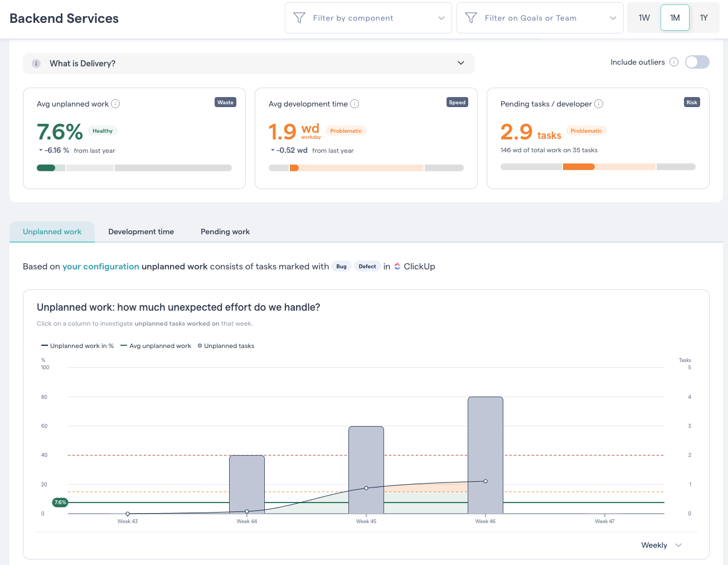Click the info icon beside What is Delivery
This screenshot has height=565, width=728.
point(36,63)
